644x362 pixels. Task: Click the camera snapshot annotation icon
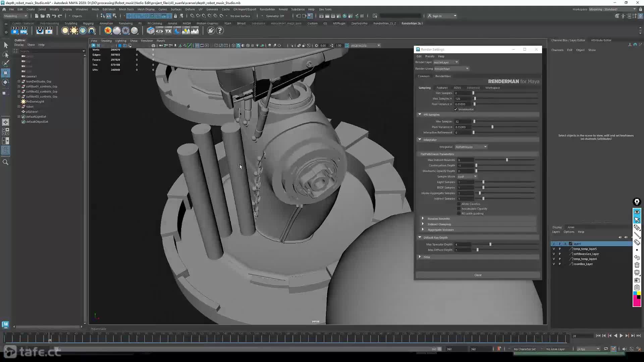(637, 280)
